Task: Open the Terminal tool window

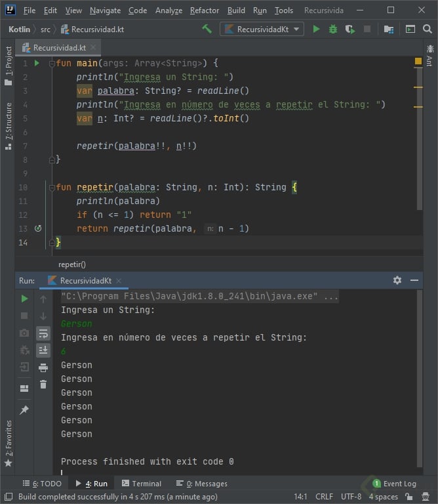Action: coord(142,484)
